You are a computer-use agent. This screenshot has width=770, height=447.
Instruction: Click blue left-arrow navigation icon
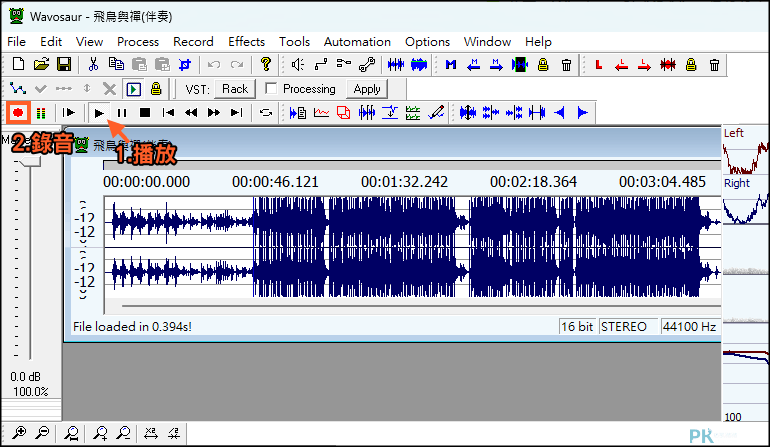(x=559, y=113)
